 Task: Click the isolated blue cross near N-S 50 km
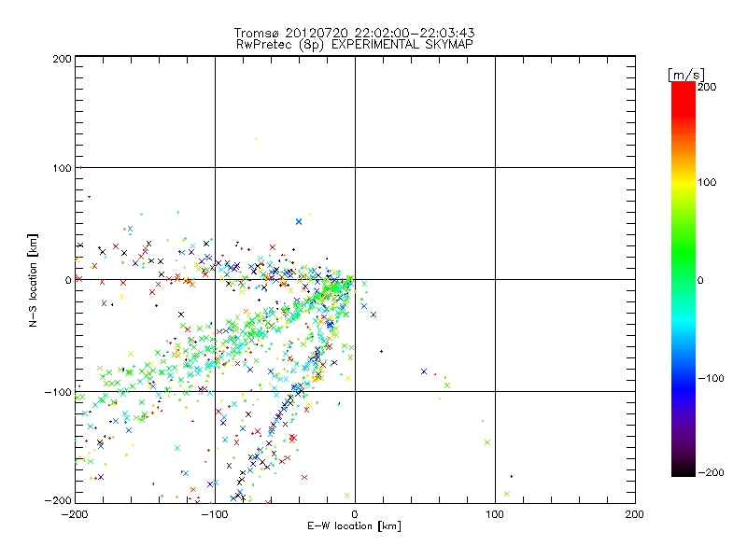299,221
